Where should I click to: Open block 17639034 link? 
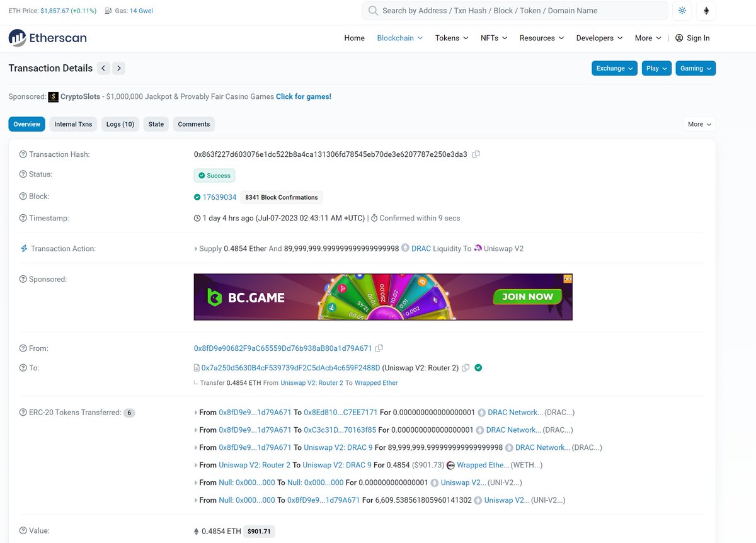(x=219, y=197)
